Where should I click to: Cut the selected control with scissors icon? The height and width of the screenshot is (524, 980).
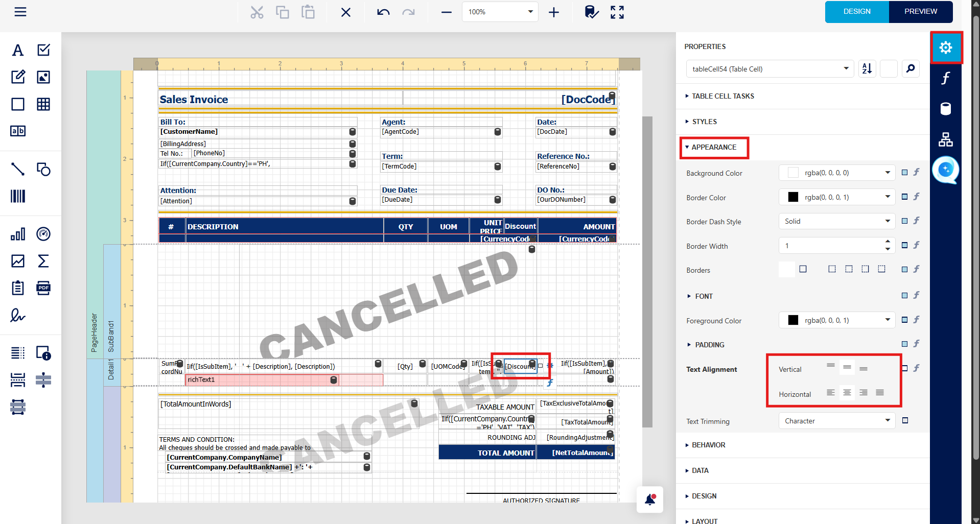click(x=257, y=12)
